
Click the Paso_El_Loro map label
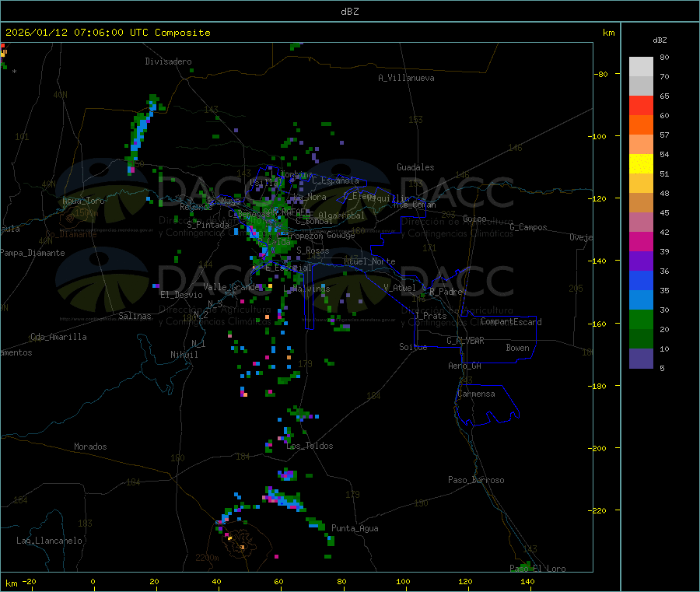[x=537, y=569]
